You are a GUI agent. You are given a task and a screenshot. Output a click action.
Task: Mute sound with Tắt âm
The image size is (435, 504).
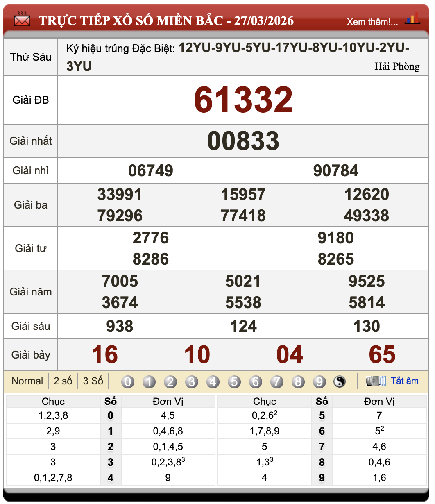coord(404,381)
